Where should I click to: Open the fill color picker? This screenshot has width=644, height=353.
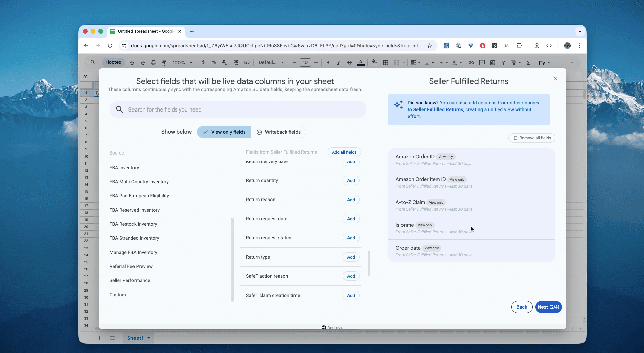click(374, 62)
